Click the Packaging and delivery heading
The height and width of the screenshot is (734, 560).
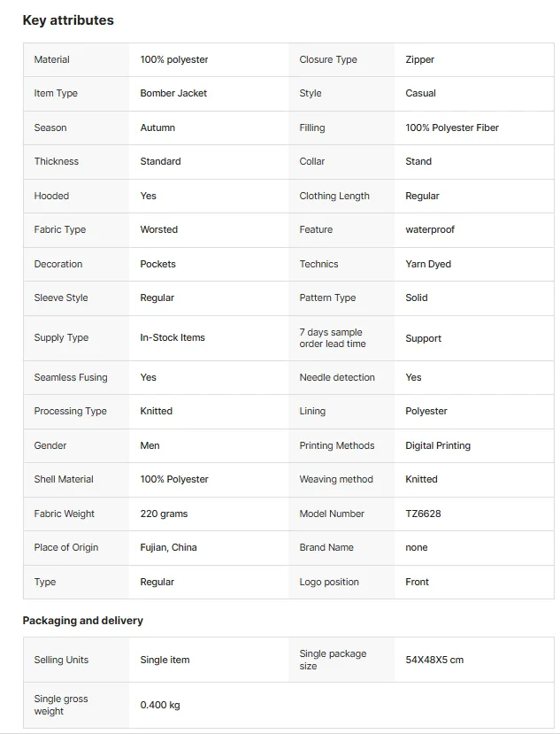[x=83, y=621]
